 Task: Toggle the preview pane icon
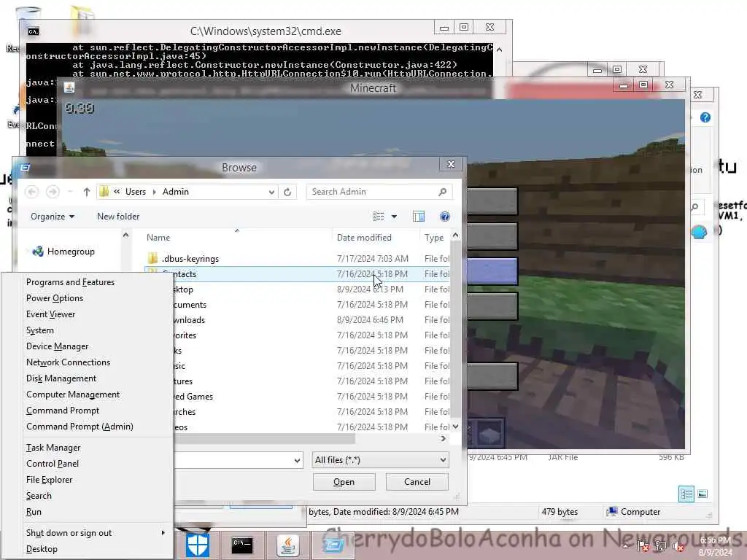pyautogui.click(x=418, y=217)
